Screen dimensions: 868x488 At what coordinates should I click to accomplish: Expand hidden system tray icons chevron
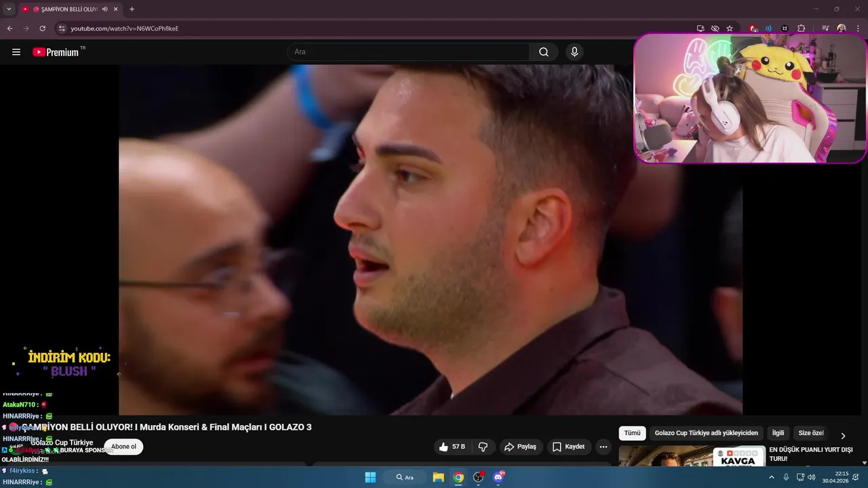click(771, 477)
